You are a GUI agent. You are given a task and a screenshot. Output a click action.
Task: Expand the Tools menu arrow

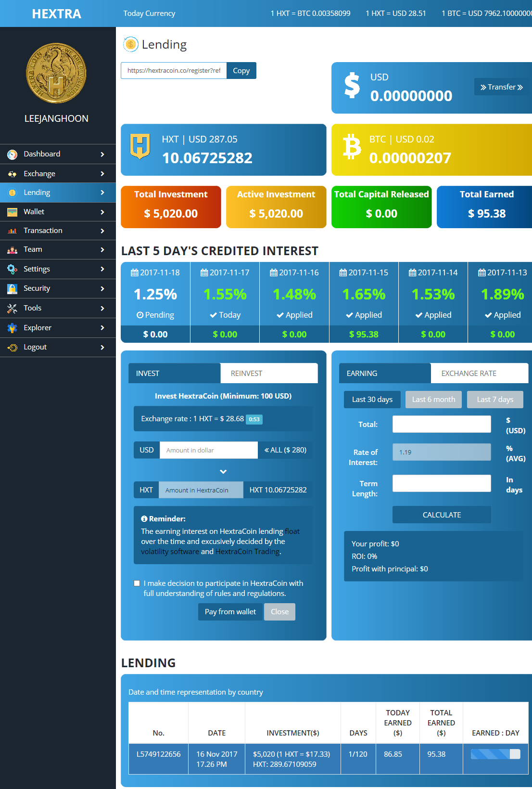(102, 309)
